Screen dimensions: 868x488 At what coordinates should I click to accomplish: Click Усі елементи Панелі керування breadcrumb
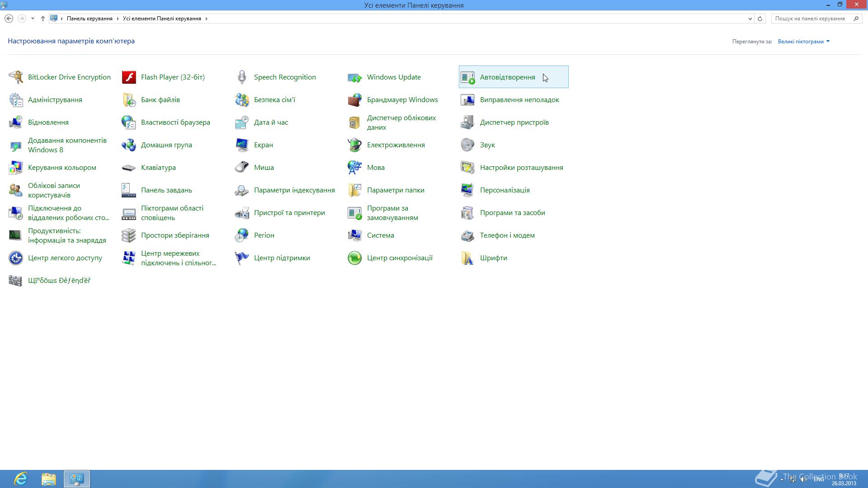(162, 19)
